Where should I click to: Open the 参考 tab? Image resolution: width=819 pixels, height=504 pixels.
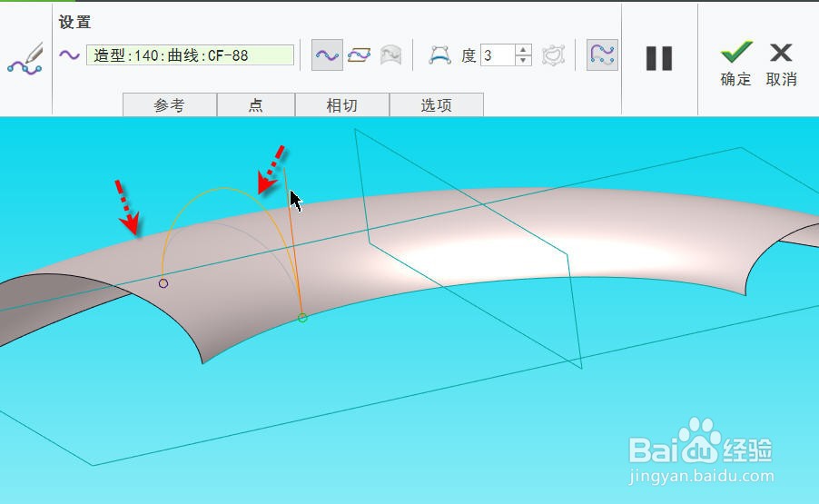click(170, 105)
